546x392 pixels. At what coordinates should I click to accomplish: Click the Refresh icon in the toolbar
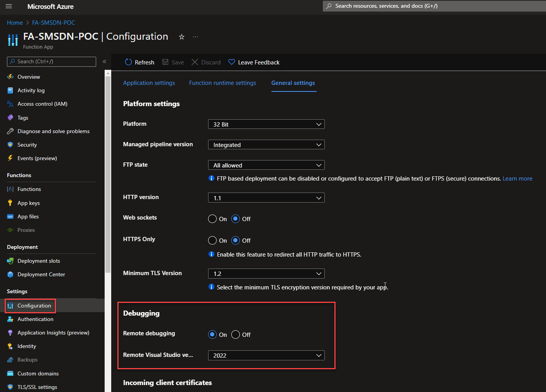point(129,62)
